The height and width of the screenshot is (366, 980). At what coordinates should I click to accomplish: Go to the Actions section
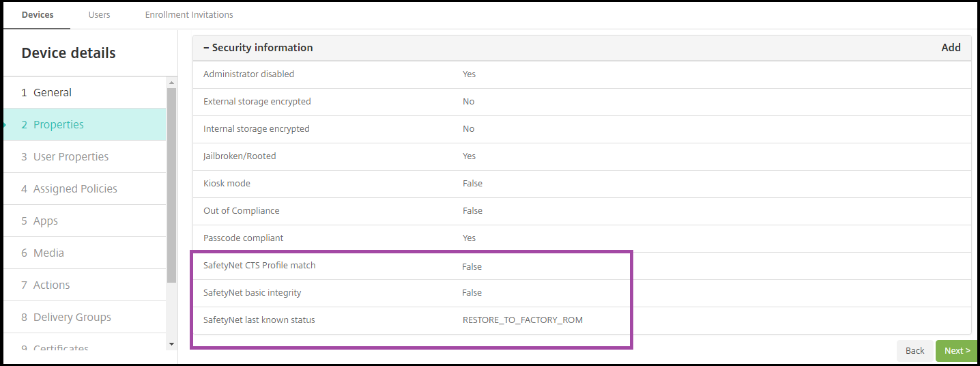(x=51, y=285)
